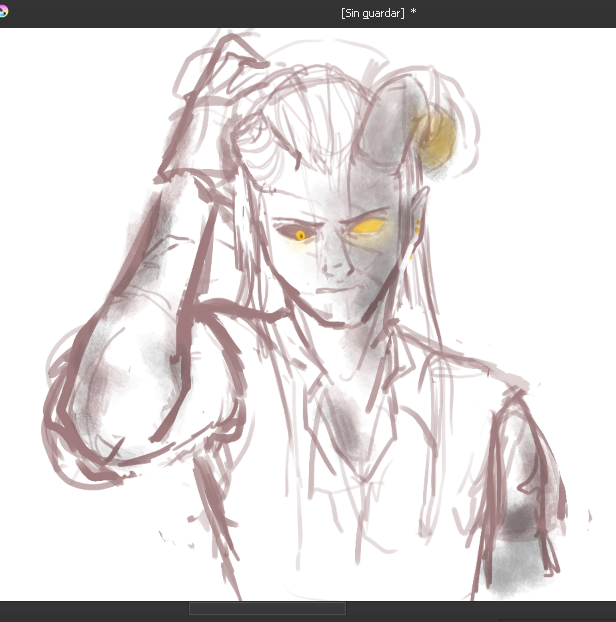Click the app logo in title bar
Image resolution: width=616 pixels, height=622 pixels.
[3, 12]
